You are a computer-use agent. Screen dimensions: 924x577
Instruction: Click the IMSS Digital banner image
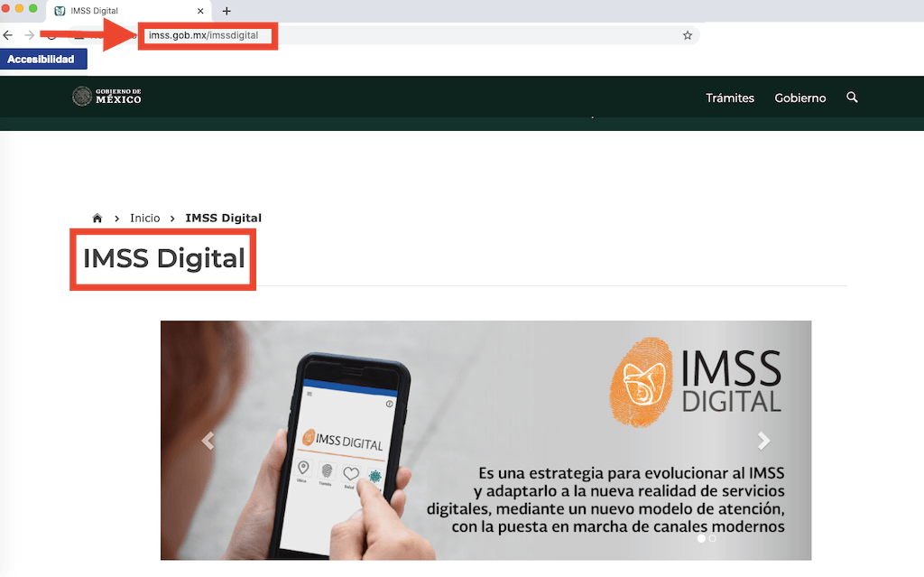(485, 440)
